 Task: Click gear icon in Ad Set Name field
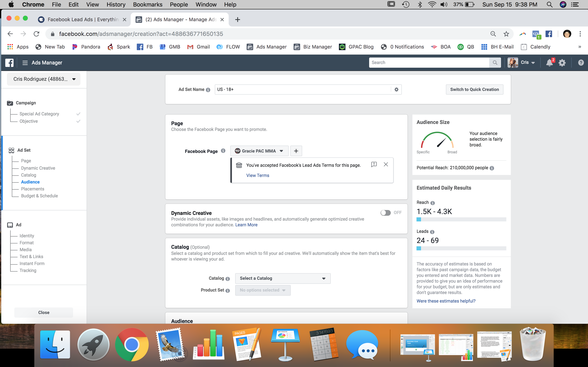pos(396,90)
